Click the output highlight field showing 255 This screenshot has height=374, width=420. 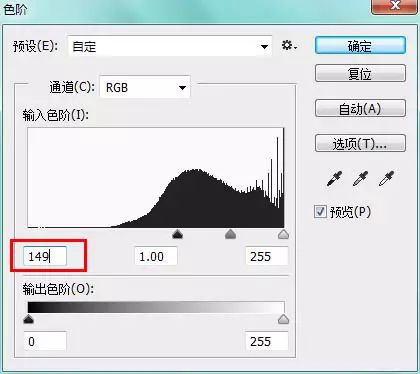[267, 341]
